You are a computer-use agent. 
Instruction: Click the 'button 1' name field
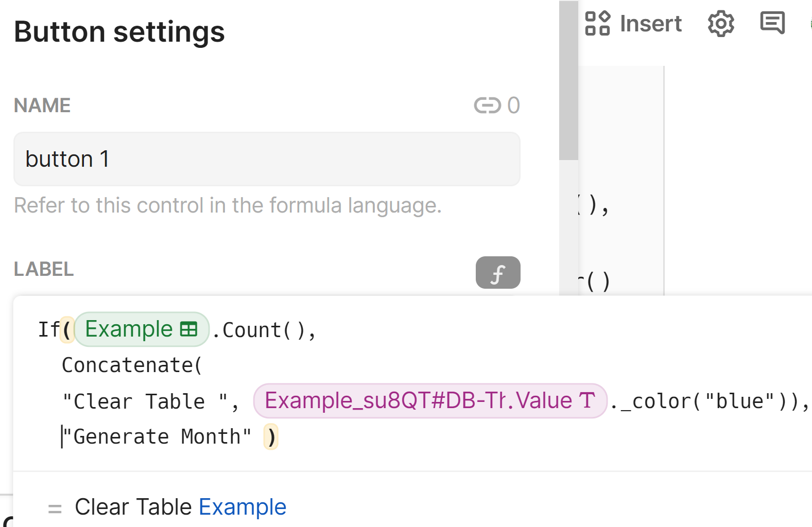tap(267, 159)
